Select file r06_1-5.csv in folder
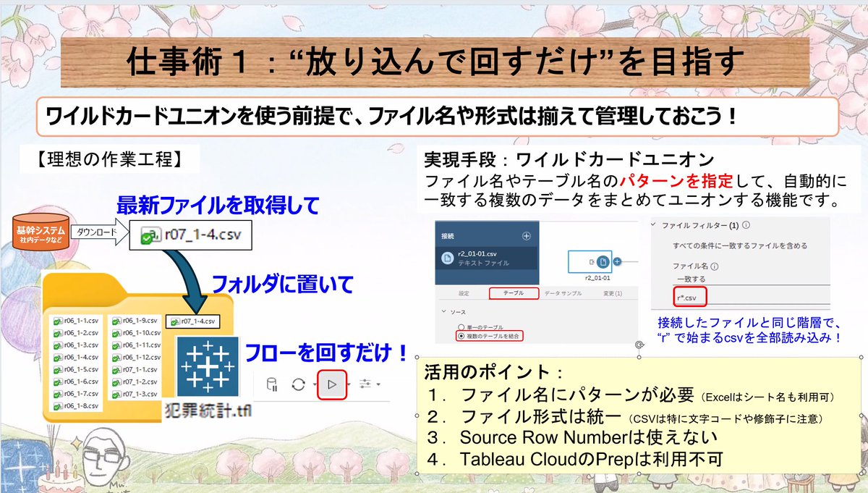 76,369
